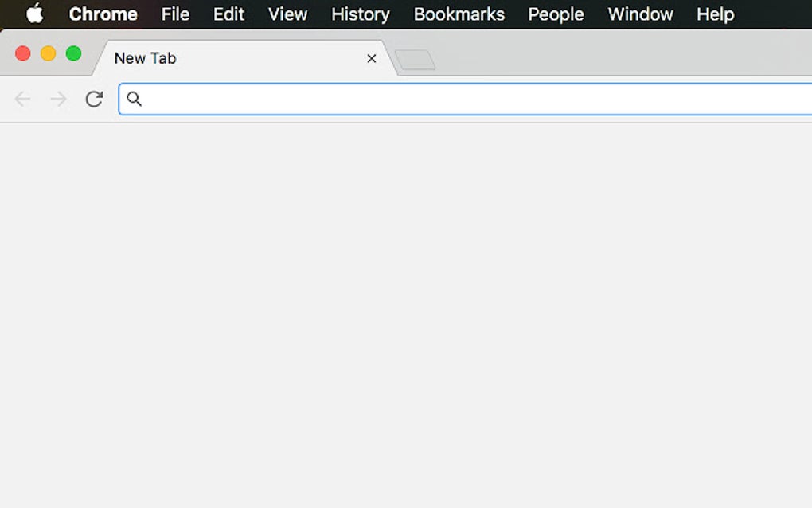Open the Help menu

714,14
